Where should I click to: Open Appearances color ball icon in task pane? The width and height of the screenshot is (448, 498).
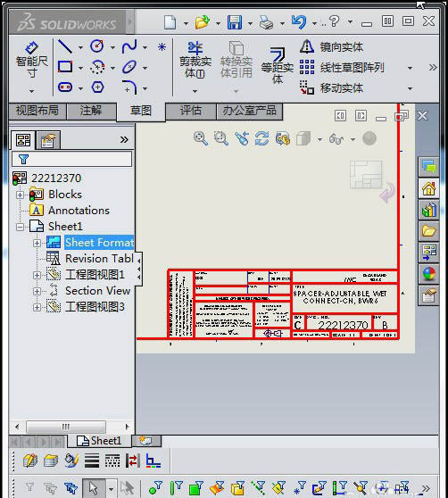tap(428, 273)
